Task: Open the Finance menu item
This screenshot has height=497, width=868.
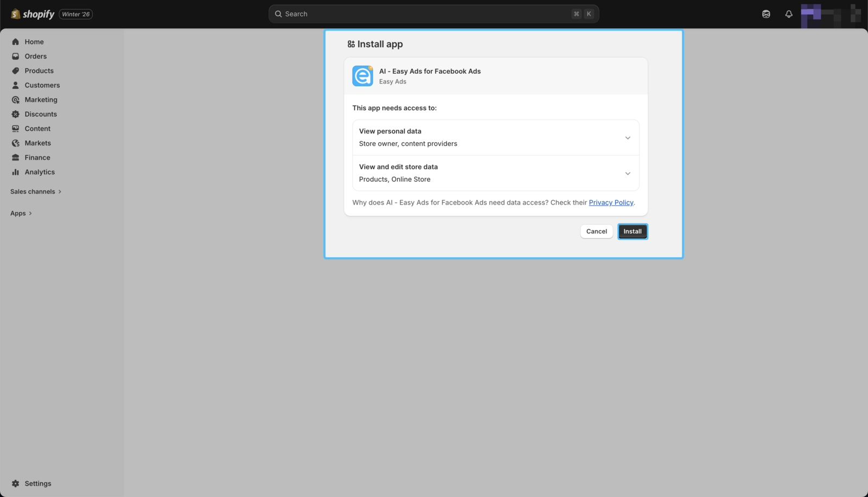Action: 37,157
